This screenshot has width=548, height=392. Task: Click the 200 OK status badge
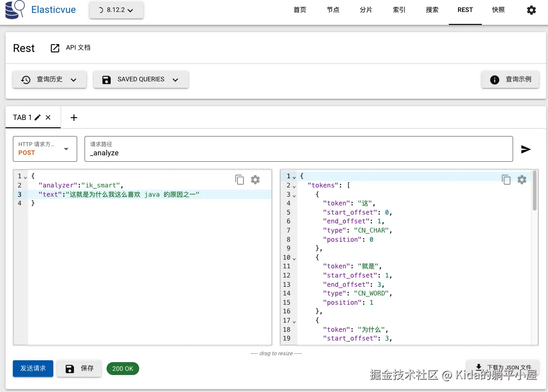123,369
